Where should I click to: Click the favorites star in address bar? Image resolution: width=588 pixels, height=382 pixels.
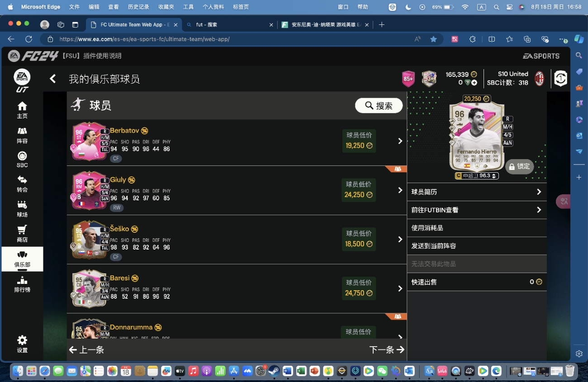[x=433, y=39]
